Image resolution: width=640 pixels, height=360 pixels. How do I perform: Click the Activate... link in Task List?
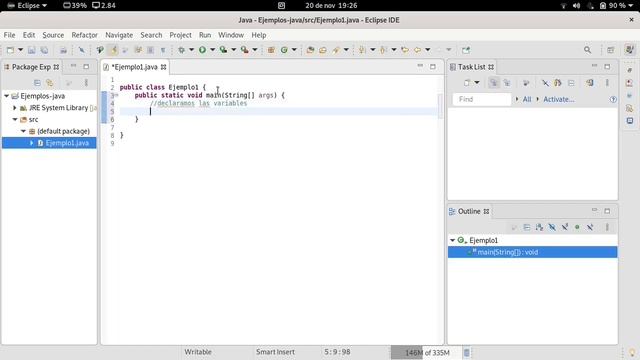(558, 99)
